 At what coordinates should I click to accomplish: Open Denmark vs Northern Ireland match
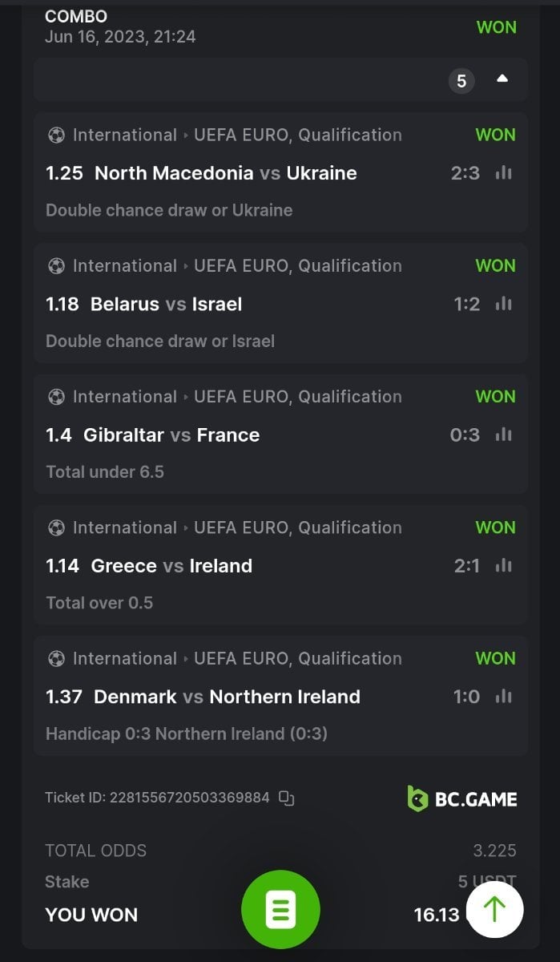pyautogui.click(x=227, y=697)
